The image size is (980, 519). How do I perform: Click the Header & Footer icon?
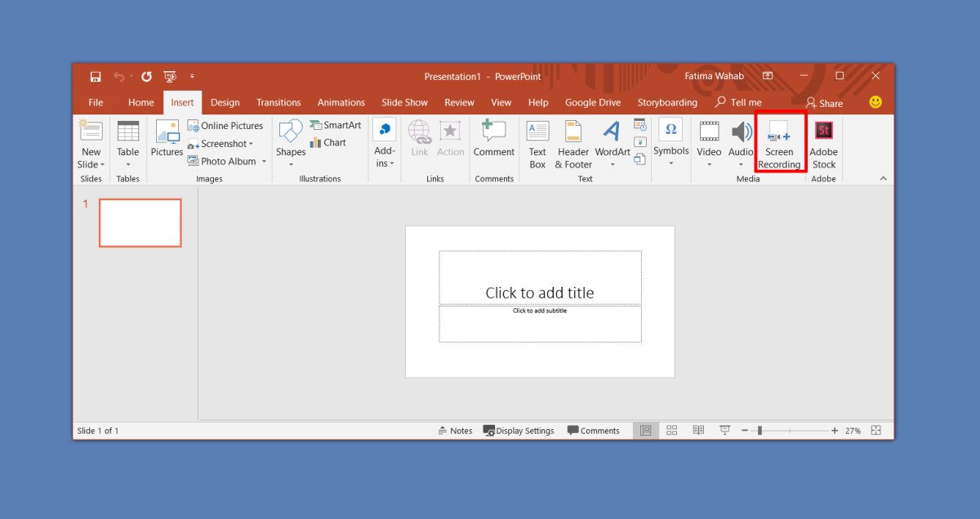[x=573, y=132]
